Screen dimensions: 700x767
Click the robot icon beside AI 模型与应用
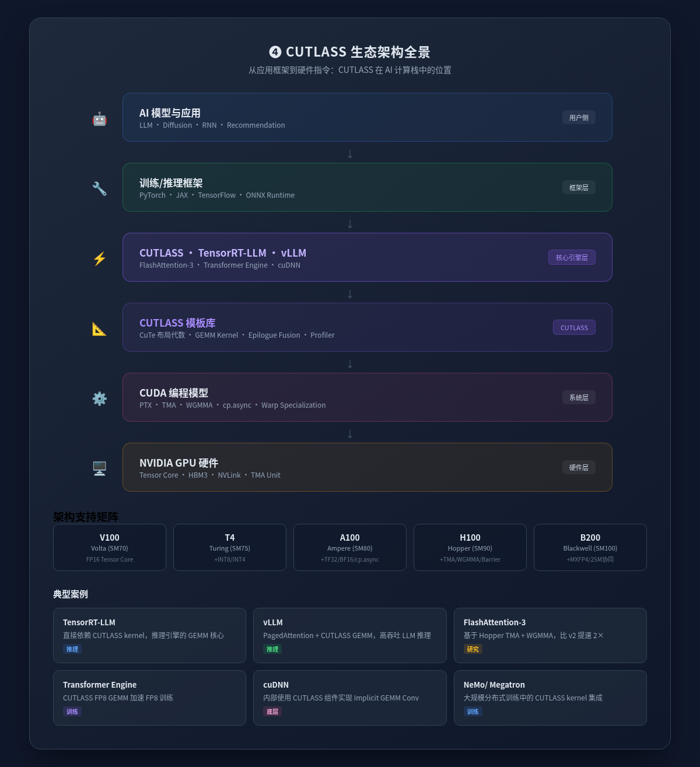[100, 118]
